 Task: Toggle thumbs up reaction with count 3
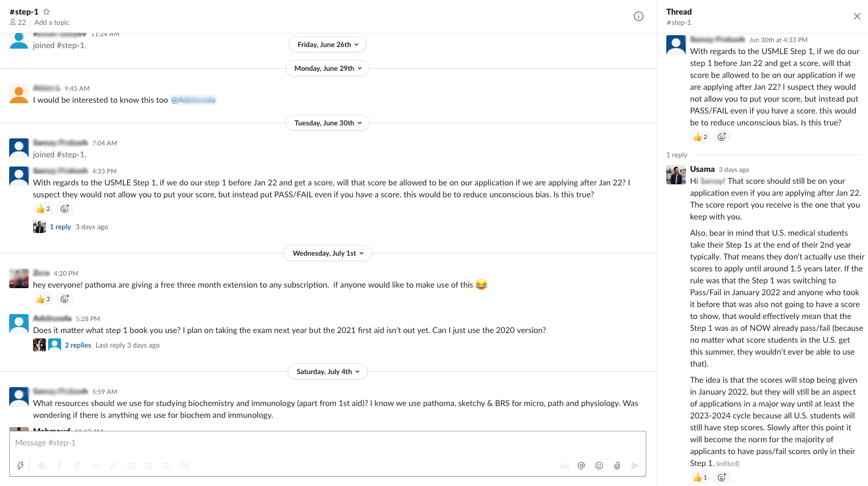(x=43, y=299)
